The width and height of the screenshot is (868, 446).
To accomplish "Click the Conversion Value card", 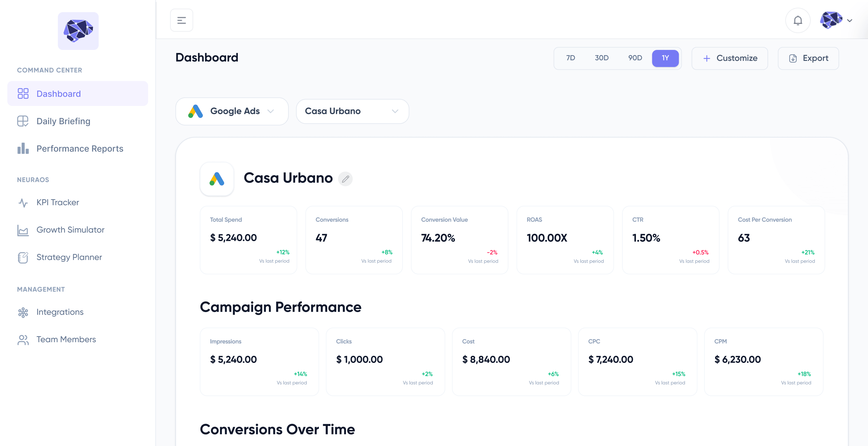I will 459,240.
